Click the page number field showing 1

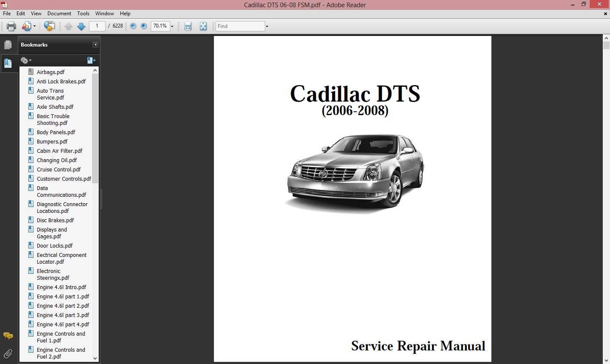coord(97,26)
